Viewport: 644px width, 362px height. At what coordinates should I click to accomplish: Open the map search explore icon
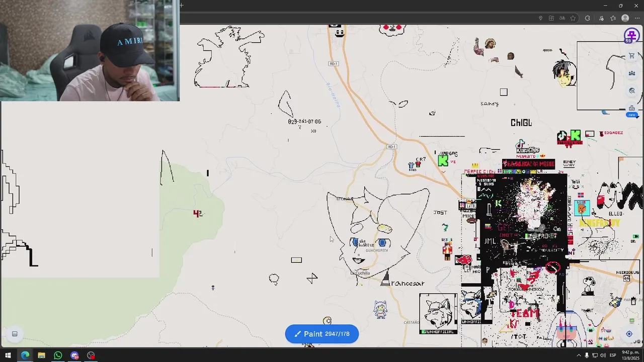632,91
